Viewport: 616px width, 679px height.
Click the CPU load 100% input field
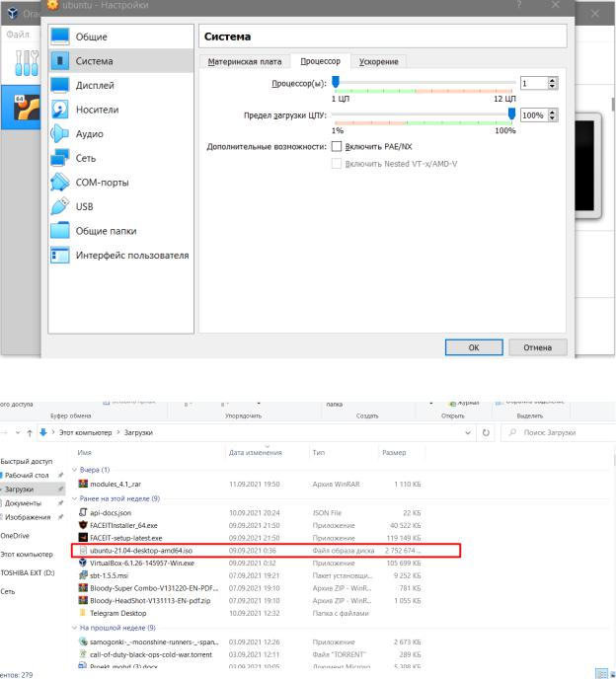(534, 115)
